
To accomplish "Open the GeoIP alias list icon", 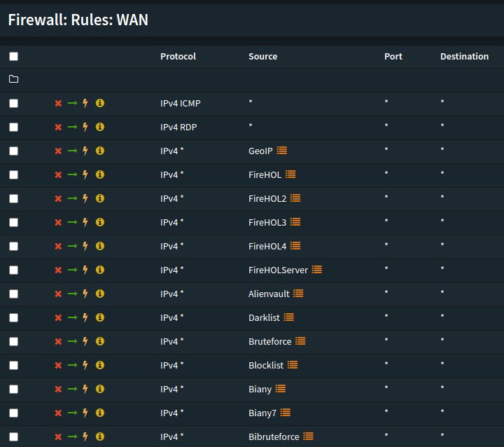I will click(282, 151).
